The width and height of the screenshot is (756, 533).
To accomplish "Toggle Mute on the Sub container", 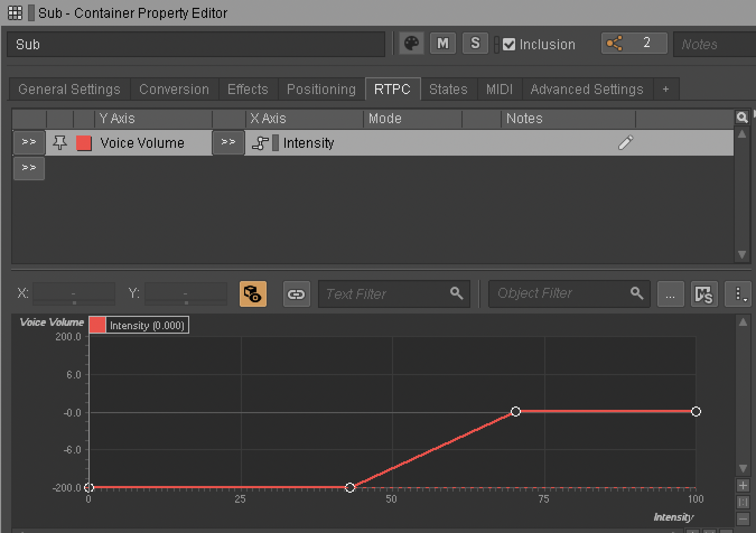I will (442, 44).
